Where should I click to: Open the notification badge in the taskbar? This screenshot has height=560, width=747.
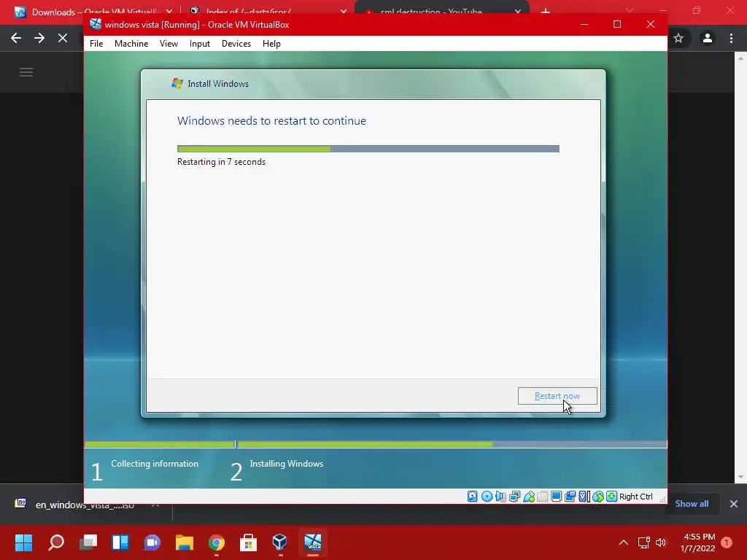point(727,542)
